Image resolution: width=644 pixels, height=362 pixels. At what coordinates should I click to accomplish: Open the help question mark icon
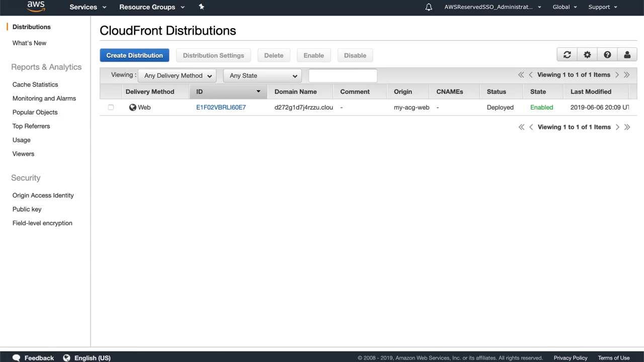click(x=607, y=55)
